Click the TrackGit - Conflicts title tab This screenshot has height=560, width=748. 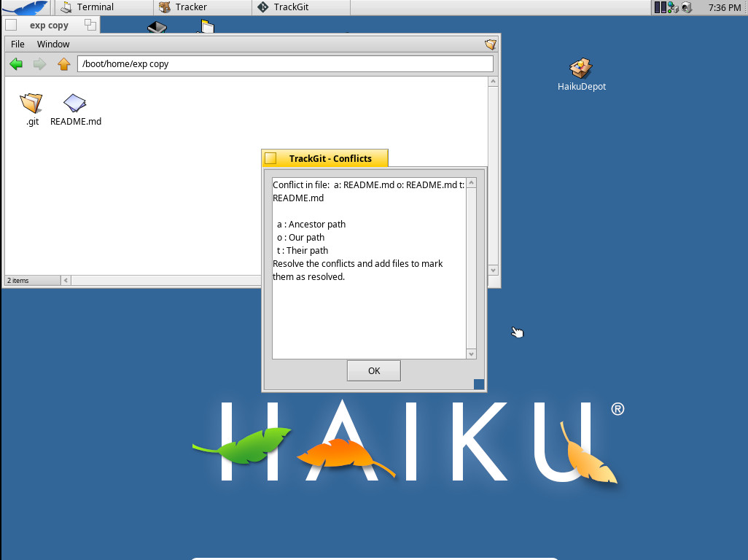point(330,158)
